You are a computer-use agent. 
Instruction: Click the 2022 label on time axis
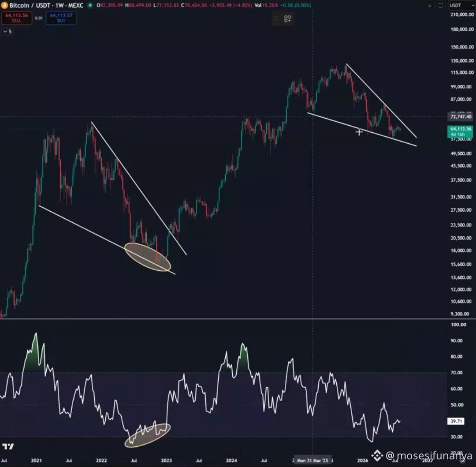click(x=101, y=460)
